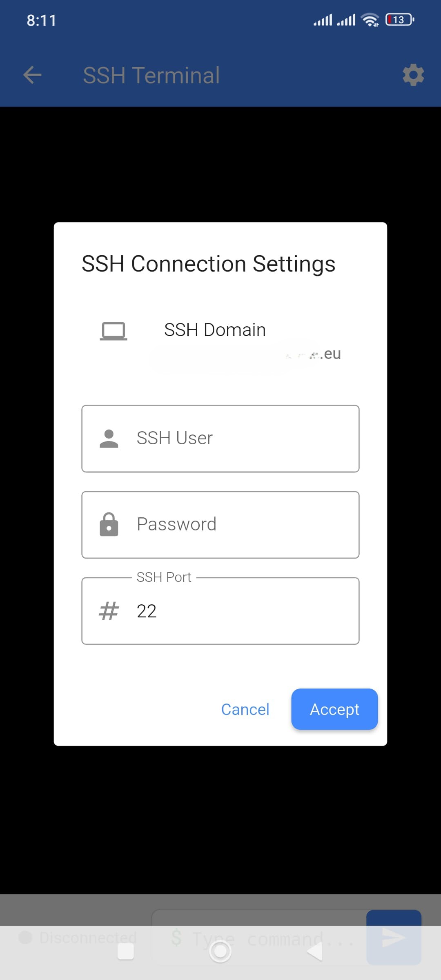The width and height of the screenshot is (441, 980).
Task: Tap the Type command input box
Action: pyautogui.click(x=259, y=938)
